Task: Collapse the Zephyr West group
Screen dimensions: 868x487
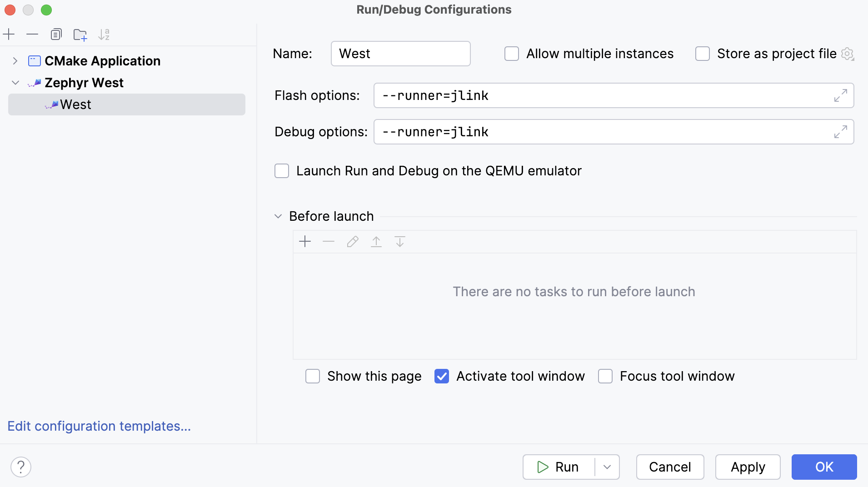Action: point(15,83)
